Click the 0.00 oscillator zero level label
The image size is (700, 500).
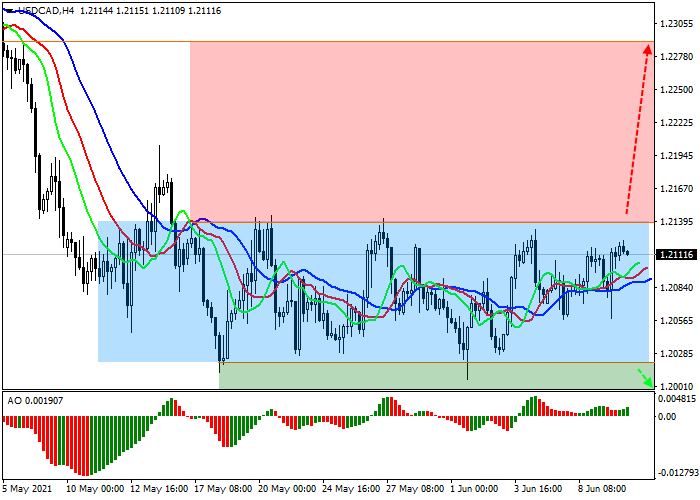pyautogui.click(x=667, y=417)
